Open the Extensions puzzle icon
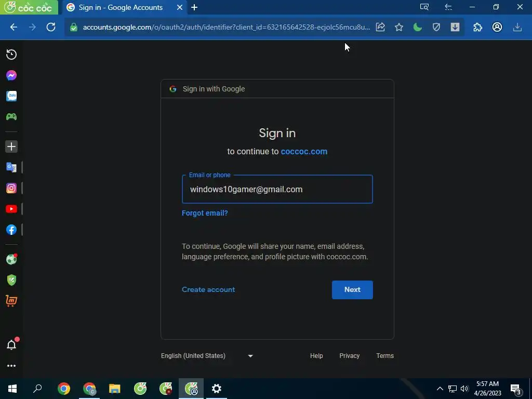 click(478, 27)
